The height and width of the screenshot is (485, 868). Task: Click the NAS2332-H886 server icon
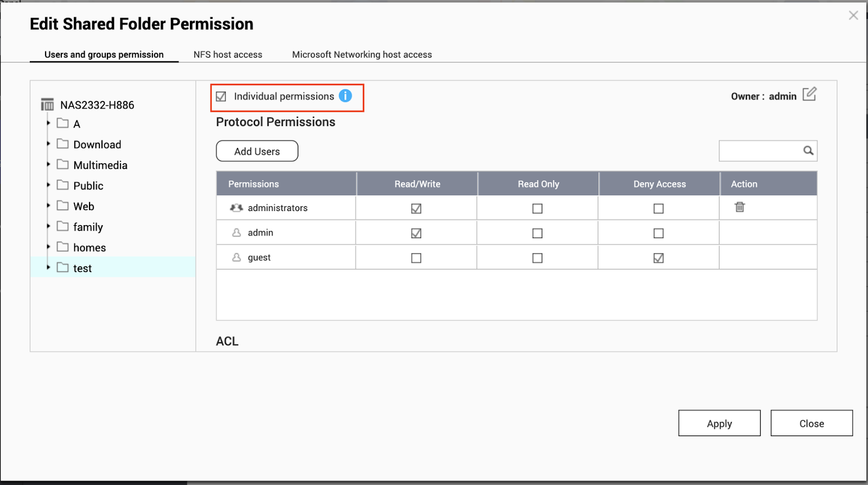48,105
